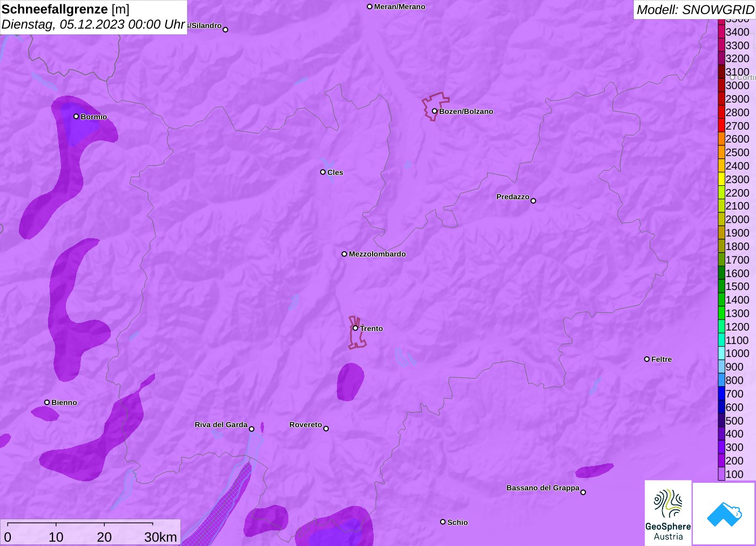Click the 3400 legend value
The height and width of the screenshot is (546, 756).
click(x=738, y=32)
